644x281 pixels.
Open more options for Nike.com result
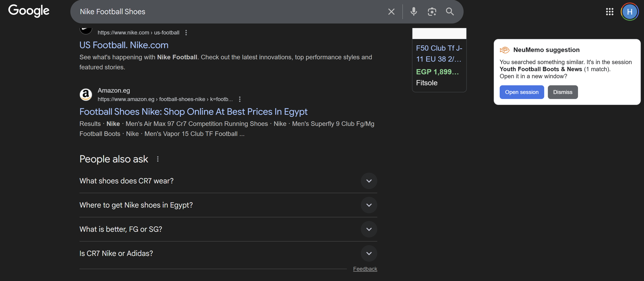pyautogui.click(x=186, y=33)
